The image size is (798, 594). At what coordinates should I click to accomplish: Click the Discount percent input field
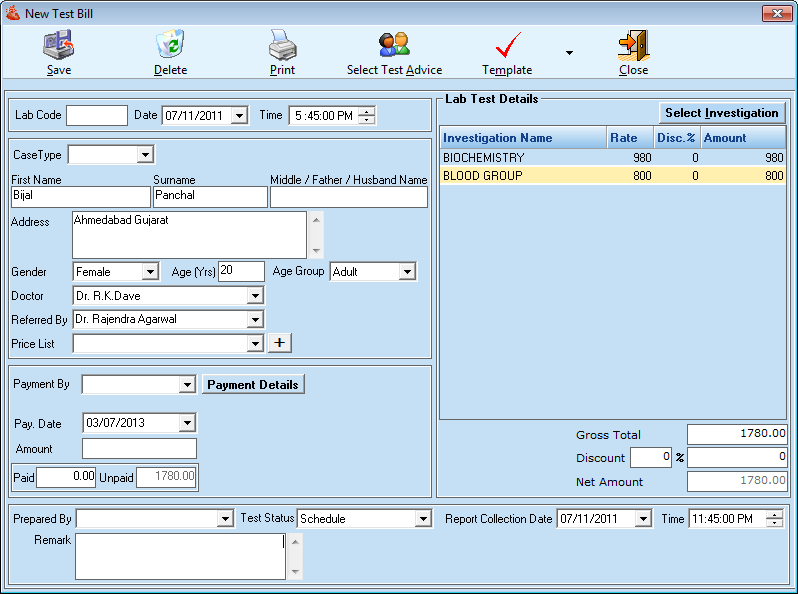pyautogui.click(x=651, y=458)
